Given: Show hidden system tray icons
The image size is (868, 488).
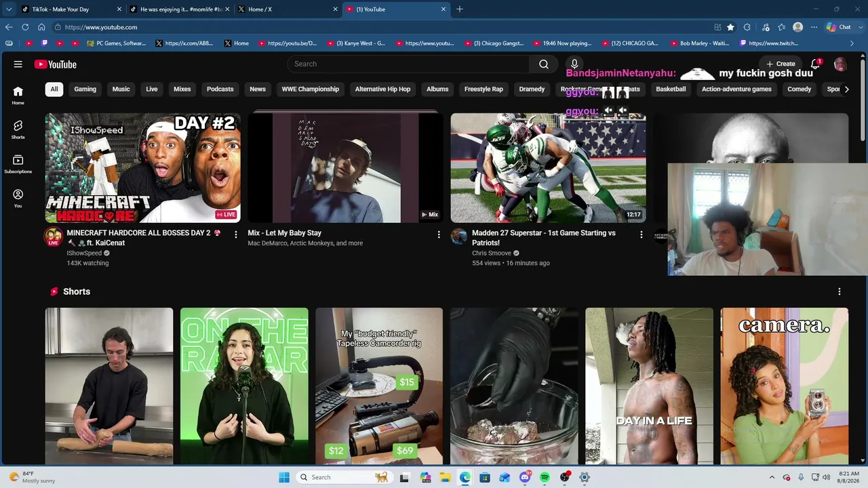Looking at the screenshot, I should [x=772, y=477].
